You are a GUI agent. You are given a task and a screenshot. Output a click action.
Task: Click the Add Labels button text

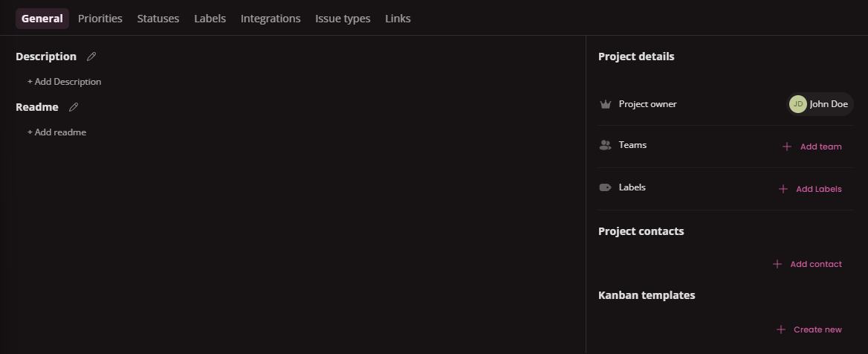(818, 189)
